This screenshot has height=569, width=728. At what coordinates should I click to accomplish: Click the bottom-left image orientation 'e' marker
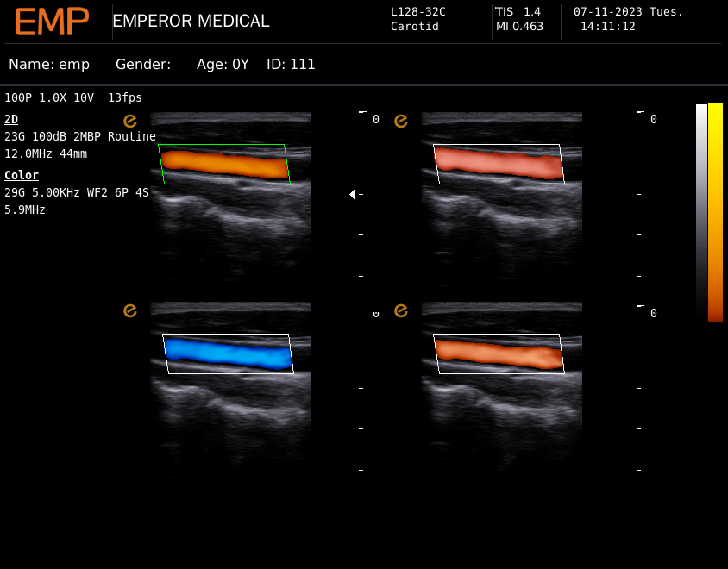click(x=130, y=310)
